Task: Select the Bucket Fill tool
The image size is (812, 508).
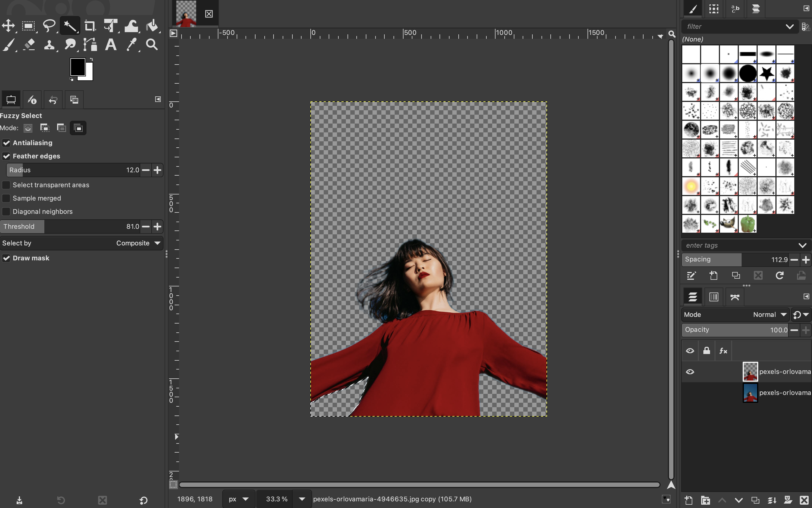Action: tap(152, 26)
